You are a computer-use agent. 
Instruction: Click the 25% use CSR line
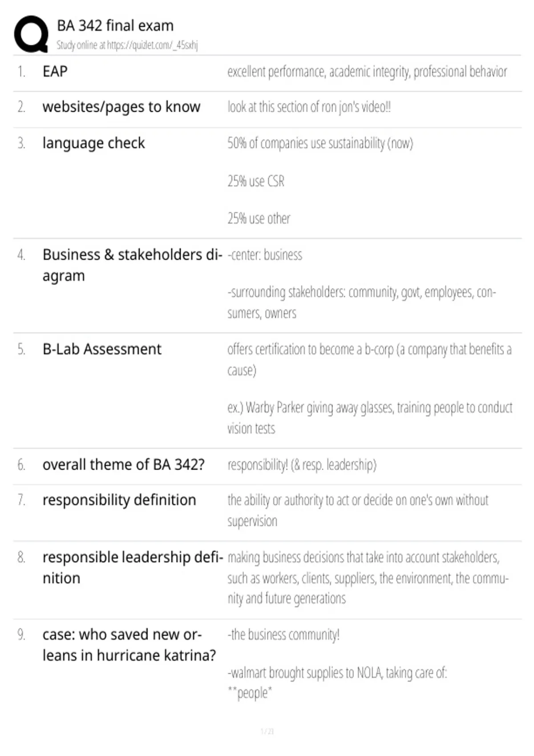tap(256, 181)
